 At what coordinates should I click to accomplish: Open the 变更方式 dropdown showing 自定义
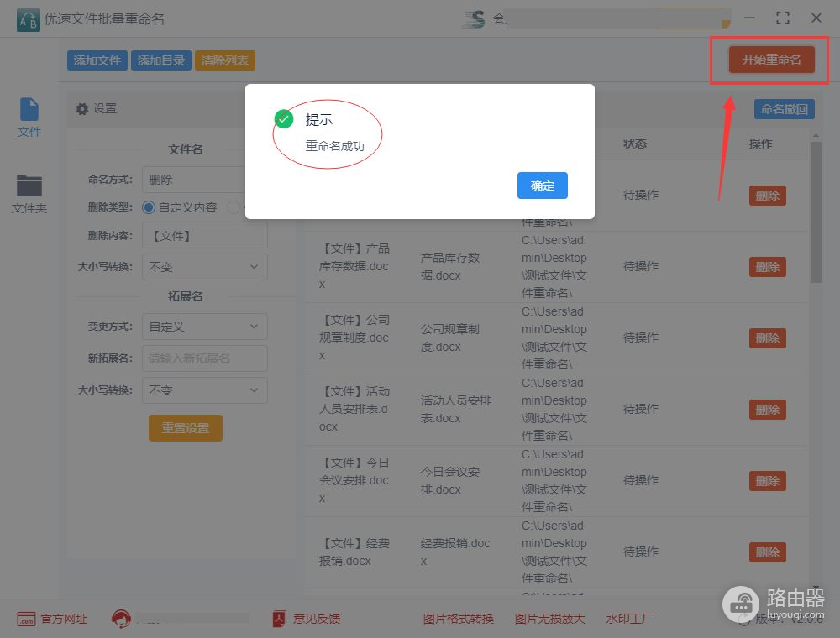205,327
